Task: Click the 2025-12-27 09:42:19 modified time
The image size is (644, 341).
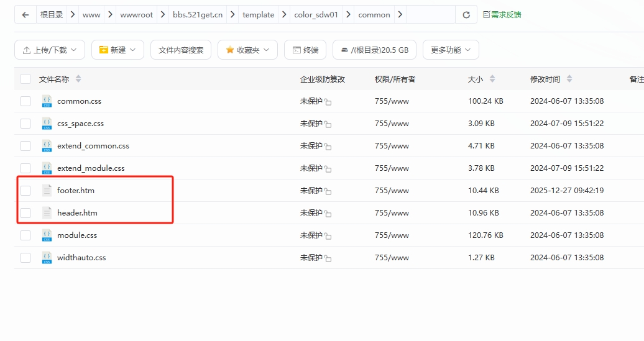Action: (567, 191)
